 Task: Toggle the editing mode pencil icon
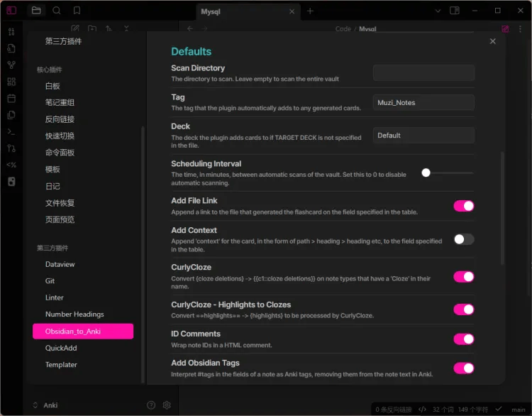pyautogui.click(x=505, y=29)
